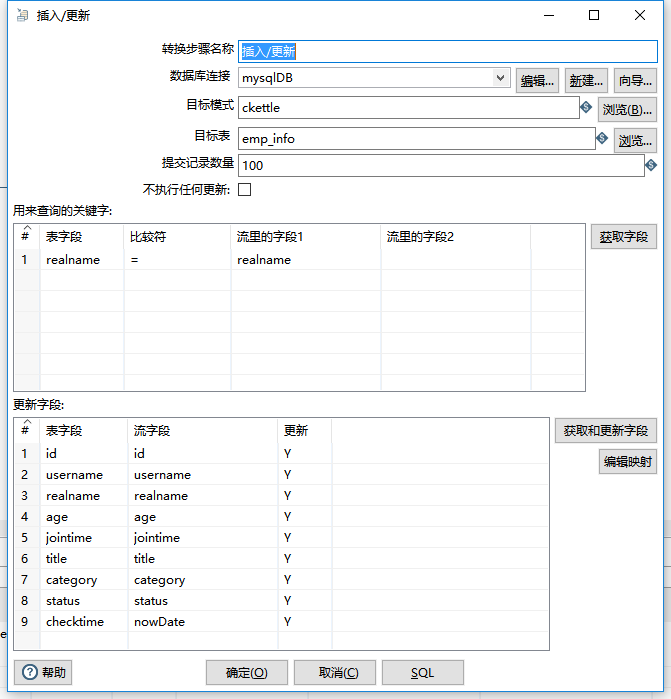This screenshot has width=671, height=699.
Task: Toggle the 不执行任何更新 checkbox
Action: point(244,189)
